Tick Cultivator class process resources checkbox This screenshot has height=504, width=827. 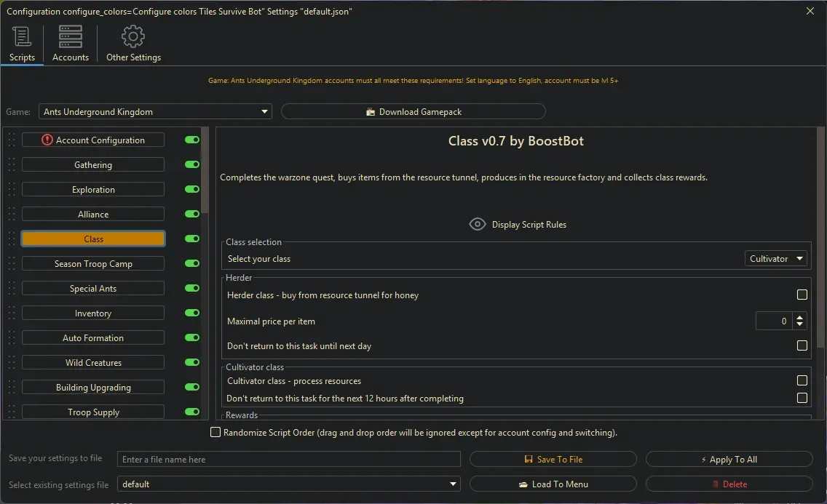[802, 381]
